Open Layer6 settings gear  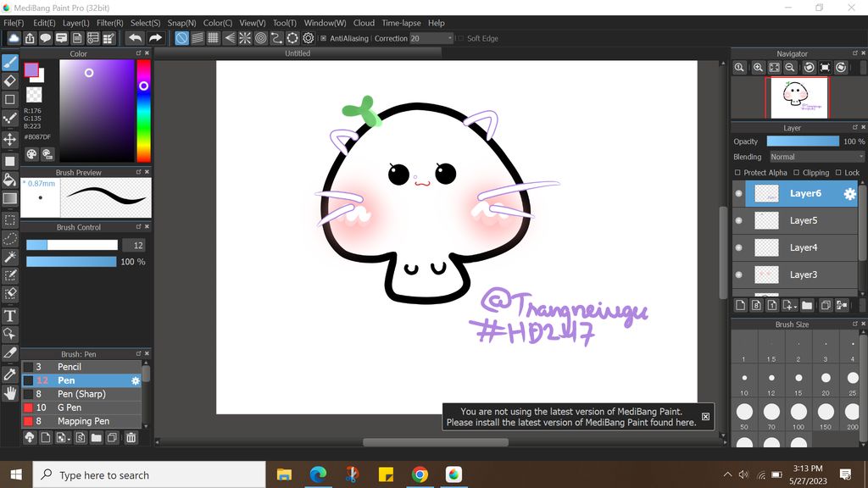point(849,194)
